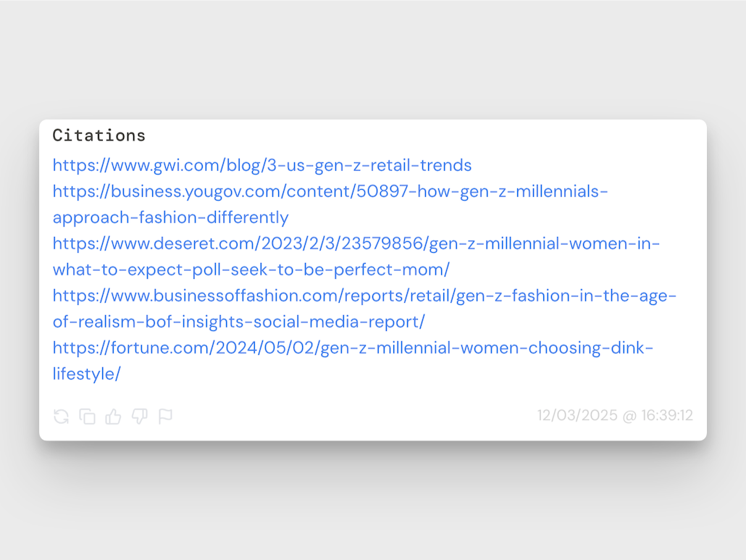
Task: Give the response a thumbs up
Action: point(114,417)
